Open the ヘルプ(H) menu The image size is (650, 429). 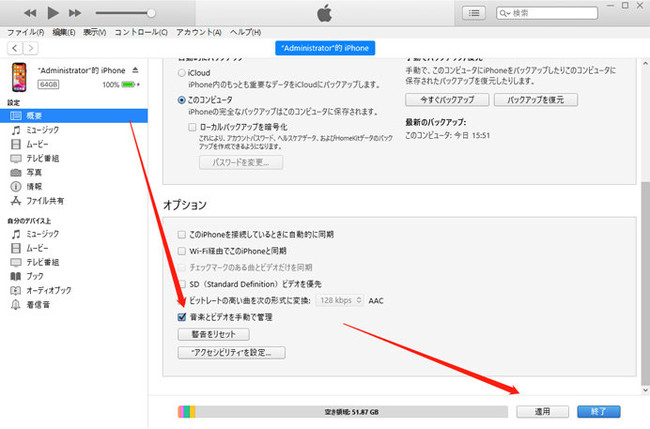[x=245, y=32]
